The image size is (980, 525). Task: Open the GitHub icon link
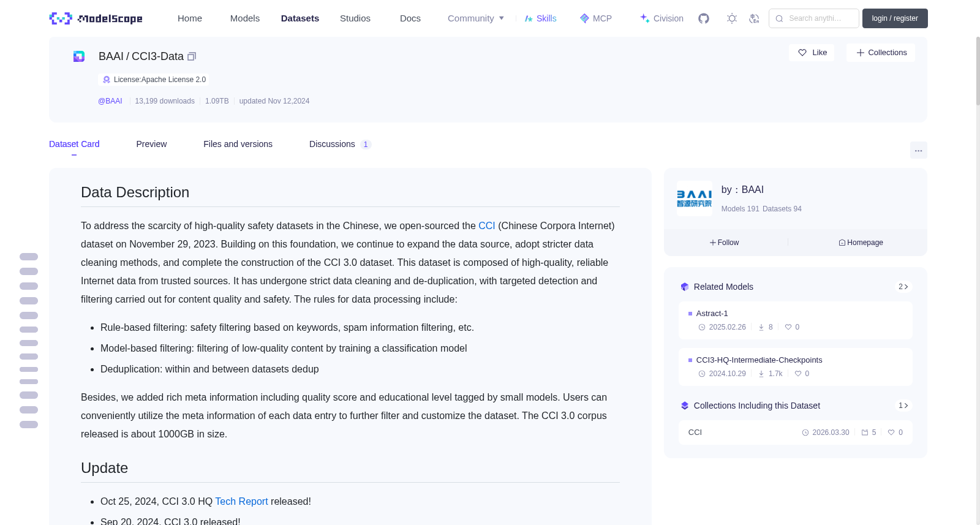[x=704, y=18]
